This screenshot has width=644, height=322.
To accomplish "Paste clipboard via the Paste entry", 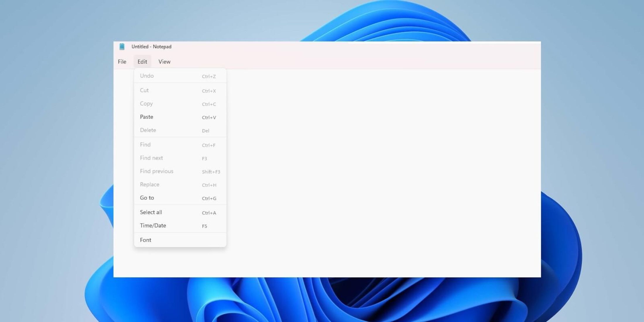I will tap(180, 117).
